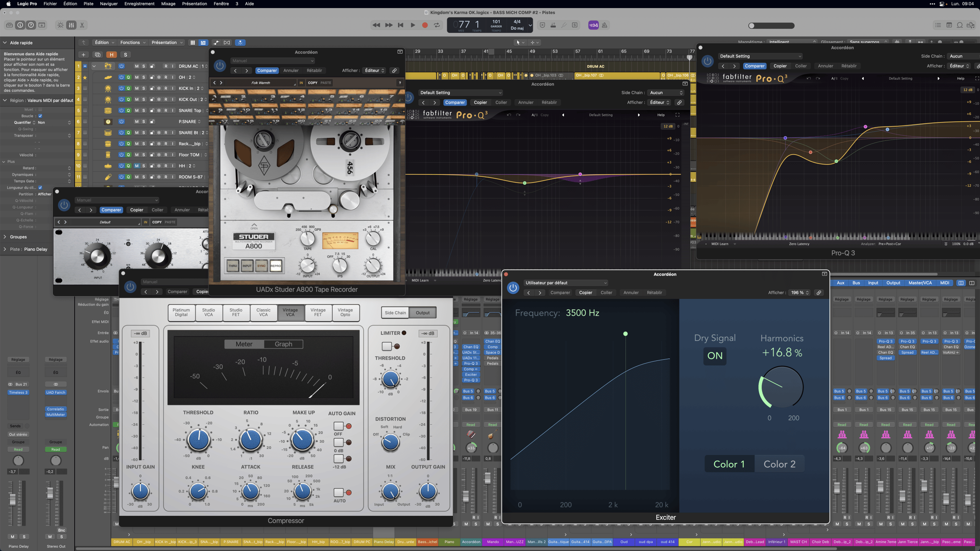Click Comparer in the Studer plugin window
The image size is (980, 551).
click(x=267, y=70)
